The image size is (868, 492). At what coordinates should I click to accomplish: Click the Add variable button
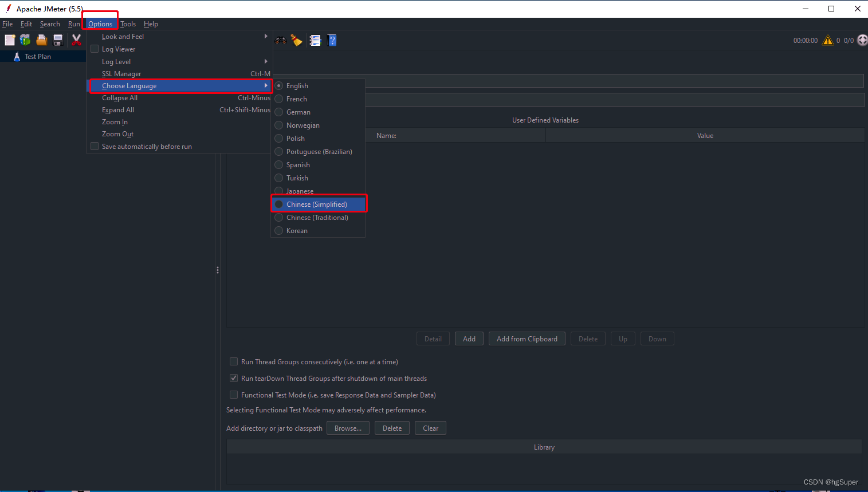pyautogui.click(x=469, y=339)
